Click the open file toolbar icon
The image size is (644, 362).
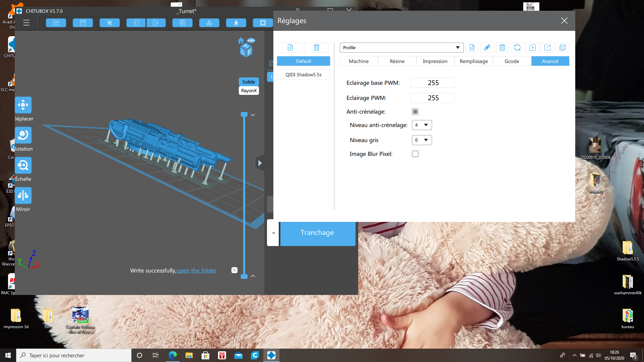(56, 23)
